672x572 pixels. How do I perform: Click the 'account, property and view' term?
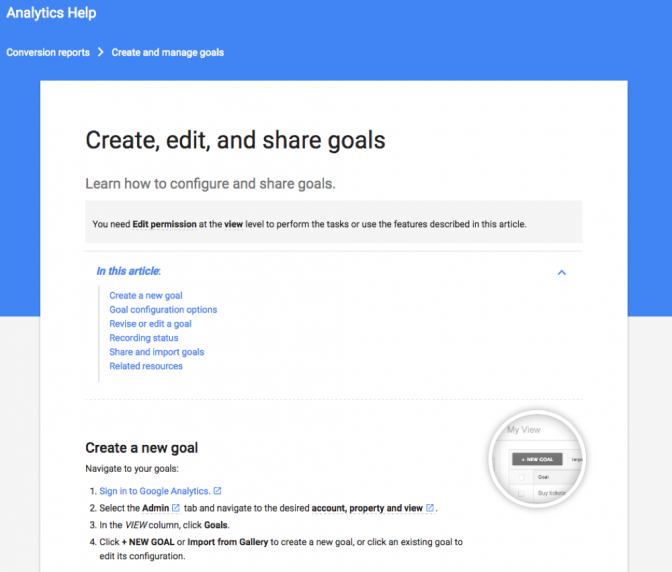click(367, 508)
